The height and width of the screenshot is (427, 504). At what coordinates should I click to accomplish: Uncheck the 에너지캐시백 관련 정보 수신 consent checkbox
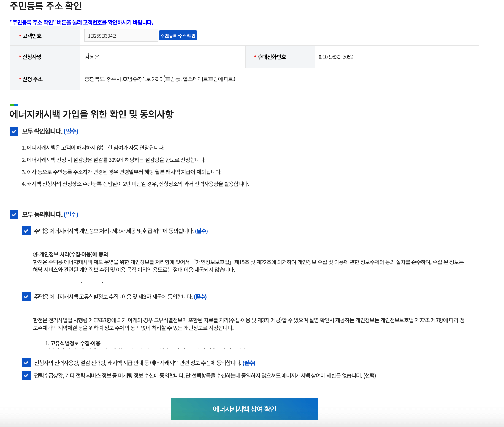pyautogui.click(x=26, y=363)
